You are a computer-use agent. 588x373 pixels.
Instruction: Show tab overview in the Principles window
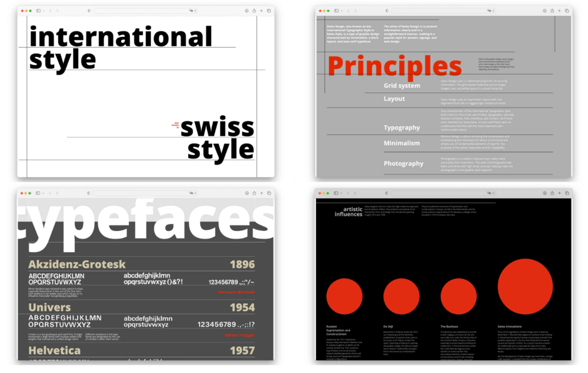pos(567,11)
